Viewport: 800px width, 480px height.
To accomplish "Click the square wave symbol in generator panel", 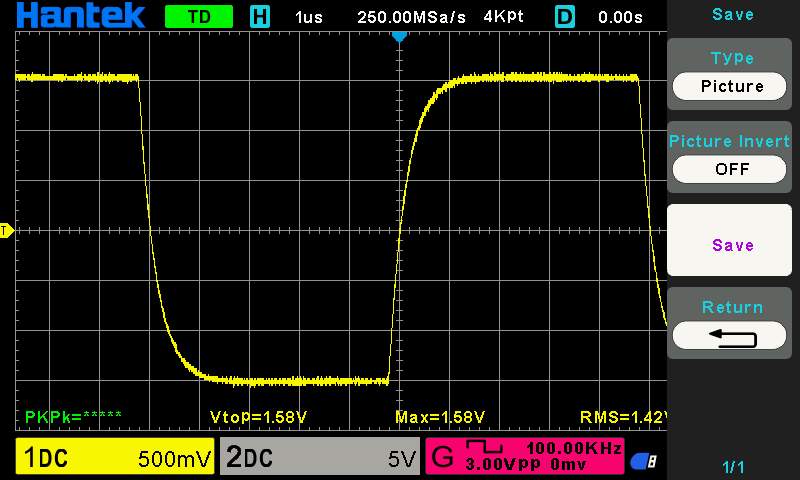I will [485, 446].
